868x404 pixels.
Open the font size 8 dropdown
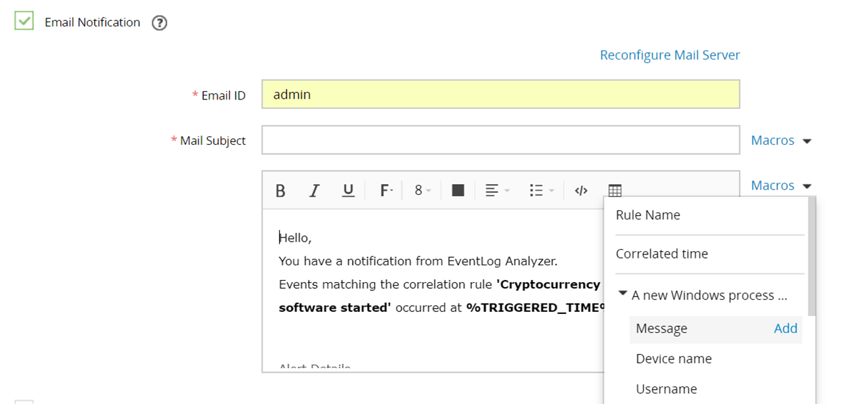[422, 191]
